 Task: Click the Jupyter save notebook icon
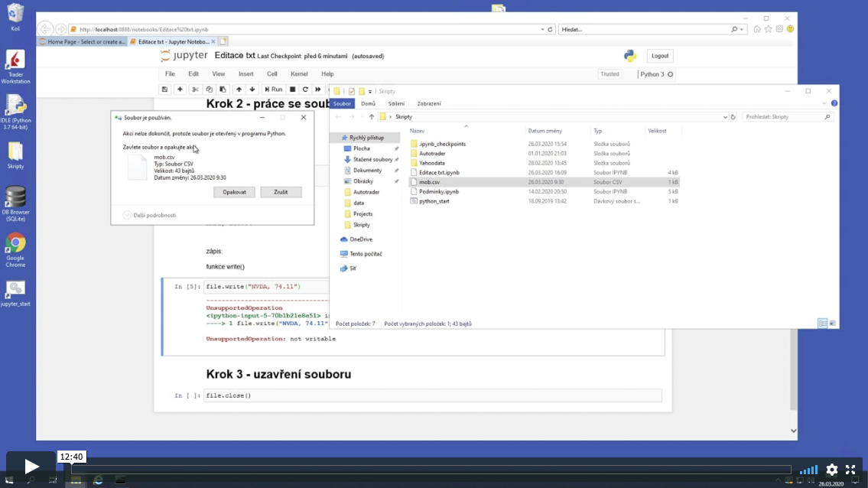point(164,89)
